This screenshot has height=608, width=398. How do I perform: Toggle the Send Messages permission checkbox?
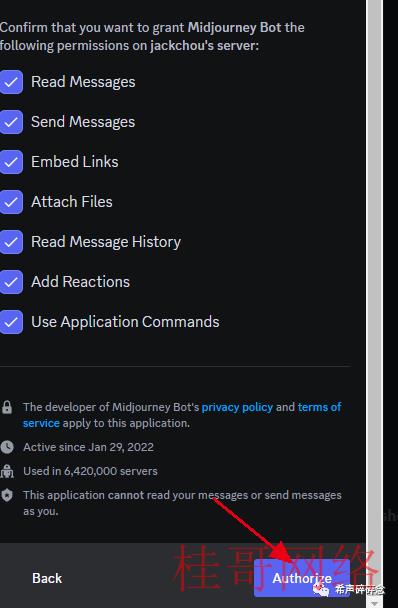pos(11,122)
